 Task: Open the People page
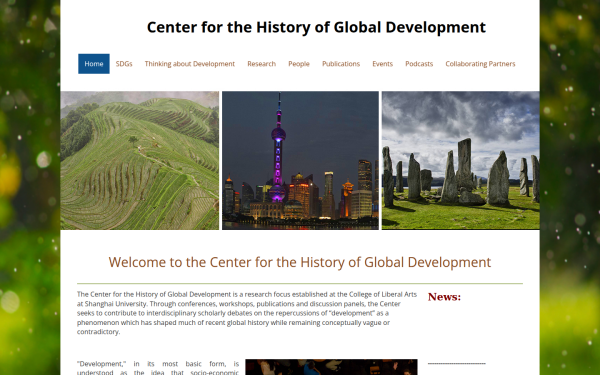(299, 64)
